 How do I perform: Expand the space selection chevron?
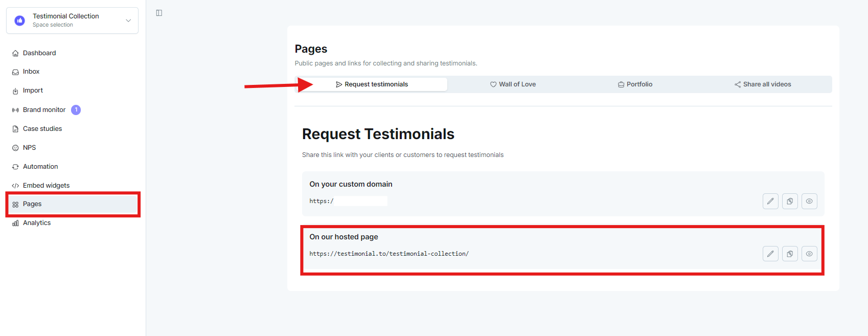point(128,20)
